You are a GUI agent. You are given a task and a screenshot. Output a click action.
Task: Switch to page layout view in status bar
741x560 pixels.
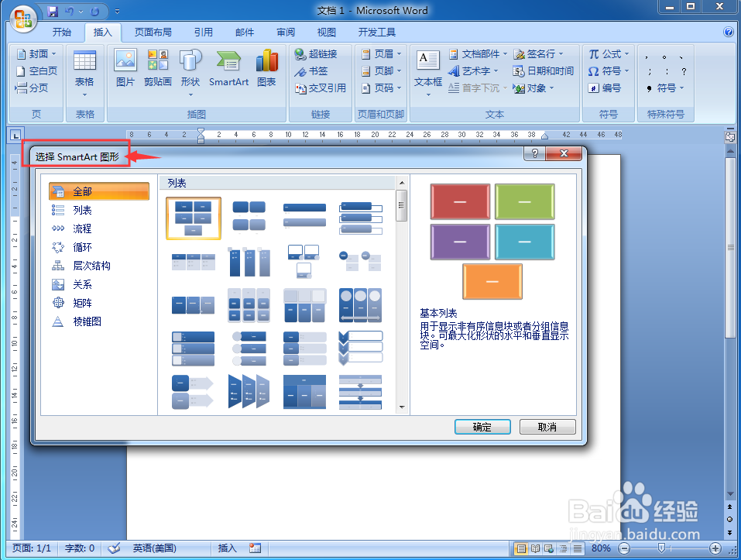click(x=521, y=548)
